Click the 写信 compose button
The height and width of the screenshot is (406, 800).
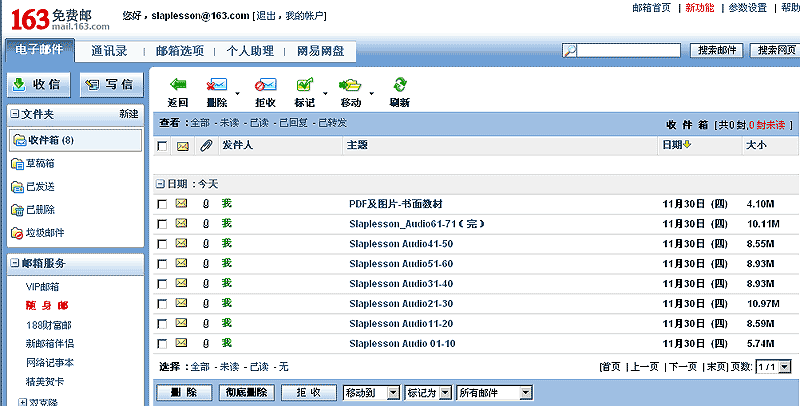pos(109,84)
